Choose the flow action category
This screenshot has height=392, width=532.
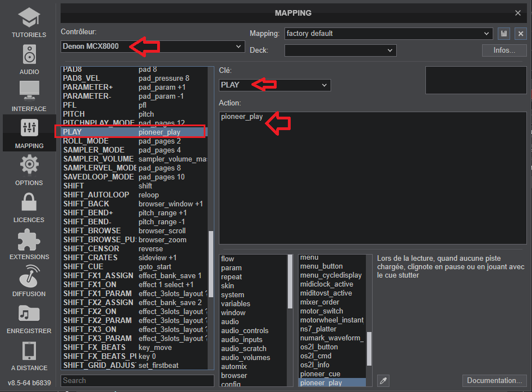click(254, 259)
